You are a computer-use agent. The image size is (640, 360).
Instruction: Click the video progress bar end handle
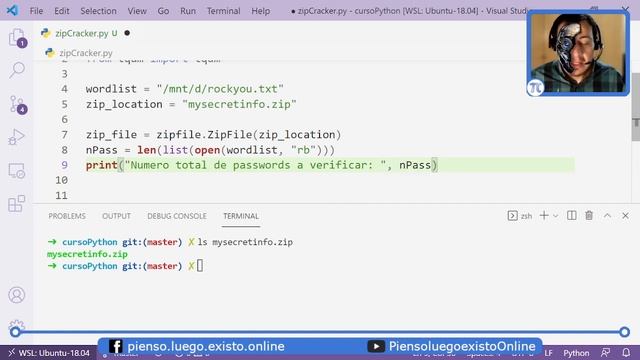click(x=624, y=332)
